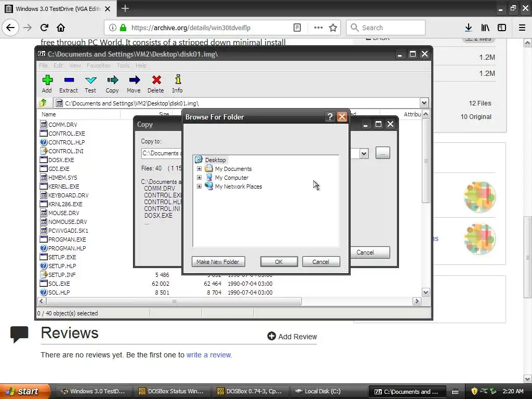532x399 pixels.
Task: Open the Tools menu in 7-Zip
Action: click(123, 65)
